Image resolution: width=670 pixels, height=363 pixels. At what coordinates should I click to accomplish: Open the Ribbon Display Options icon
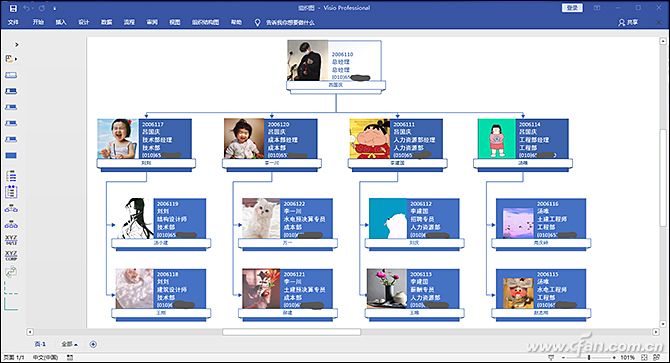pyautogui.click(x=597, y=8)
